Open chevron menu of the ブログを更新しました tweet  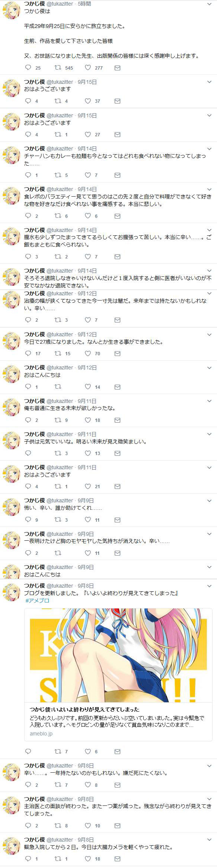coord(209,586)
